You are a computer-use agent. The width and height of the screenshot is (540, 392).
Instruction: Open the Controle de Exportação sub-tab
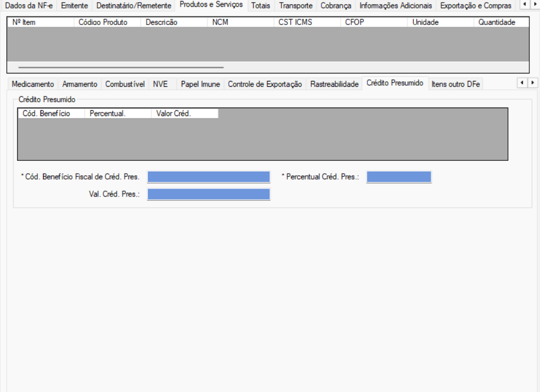point(265,84)
